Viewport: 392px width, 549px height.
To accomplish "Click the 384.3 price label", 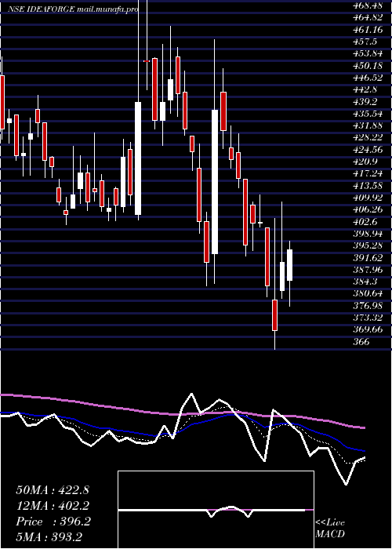I will tap(365, 281).
